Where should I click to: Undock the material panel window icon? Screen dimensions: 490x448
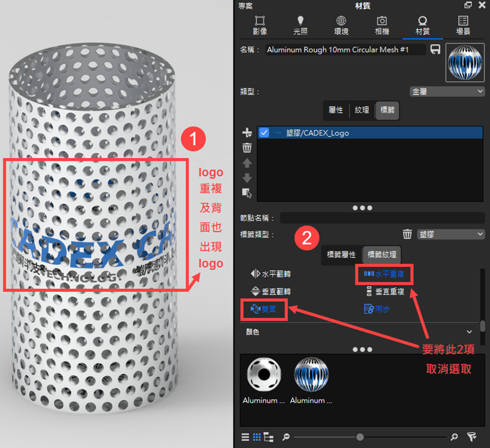[468, 5]
